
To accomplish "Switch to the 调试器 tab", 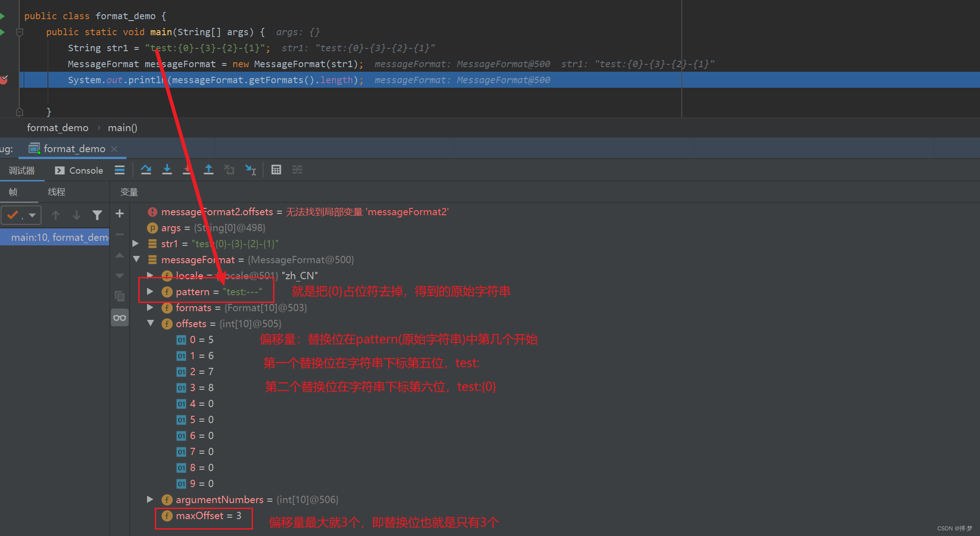I will (22, 170).
